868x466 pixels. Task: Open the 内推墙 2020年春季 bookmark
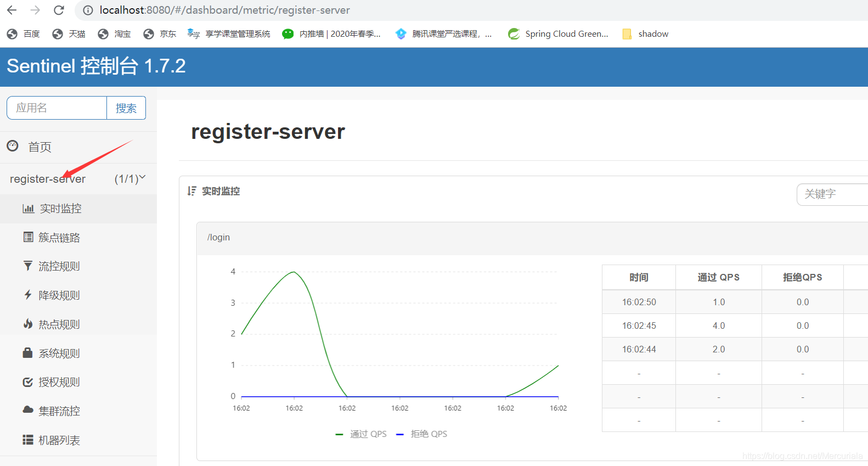coord(331,34)
